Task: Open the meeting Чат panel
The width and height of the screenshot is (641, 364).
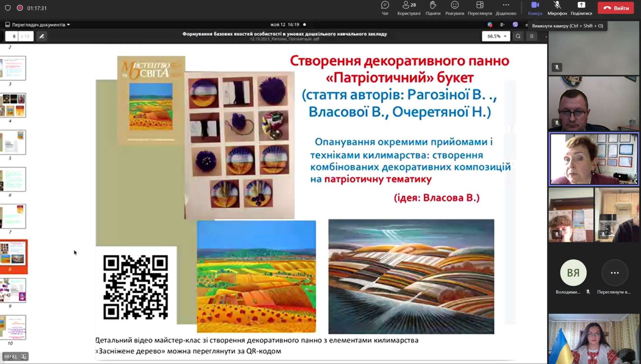Action: pyautogui.click(x=385, y=8)
